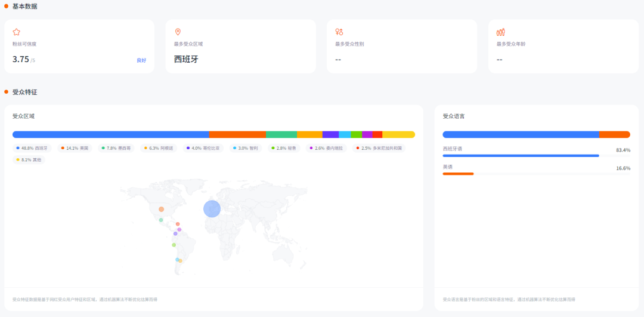Click the pale orange Argentina bubble on the map
Viewport: 644px width, 317px height.
[180, 261]
